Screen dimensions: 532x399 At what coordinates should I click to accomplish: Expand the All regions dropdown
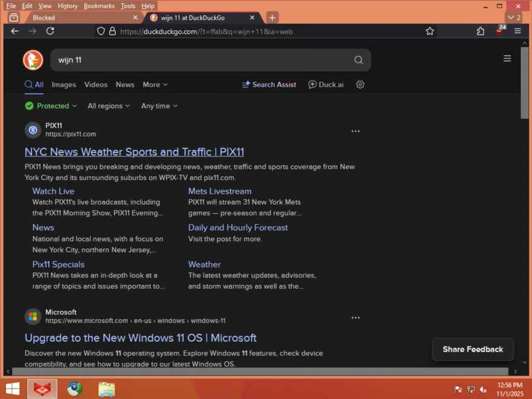pos(109,106)
